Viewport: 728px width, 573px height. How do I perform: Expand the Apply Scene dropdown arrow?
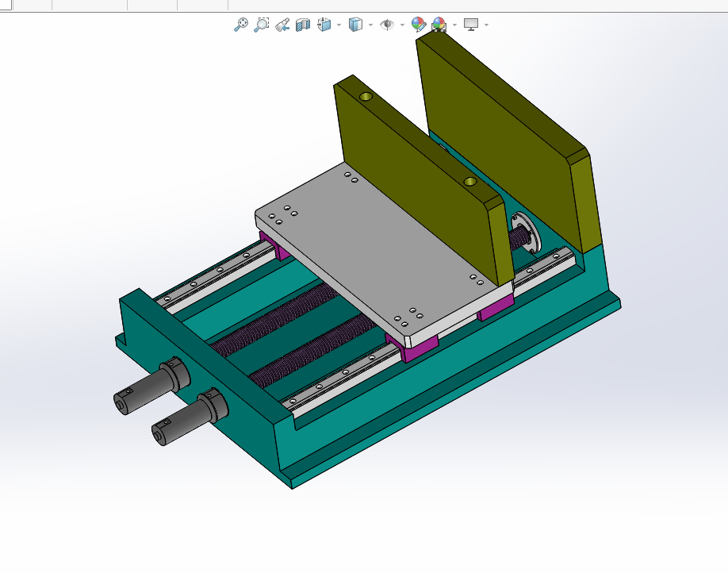pos(454,25)
